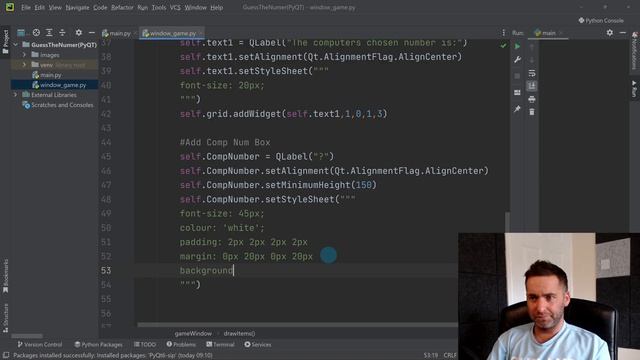This screenshot has width=640, height=360.
Task: Open the File menu
Action: coord(26,7)
